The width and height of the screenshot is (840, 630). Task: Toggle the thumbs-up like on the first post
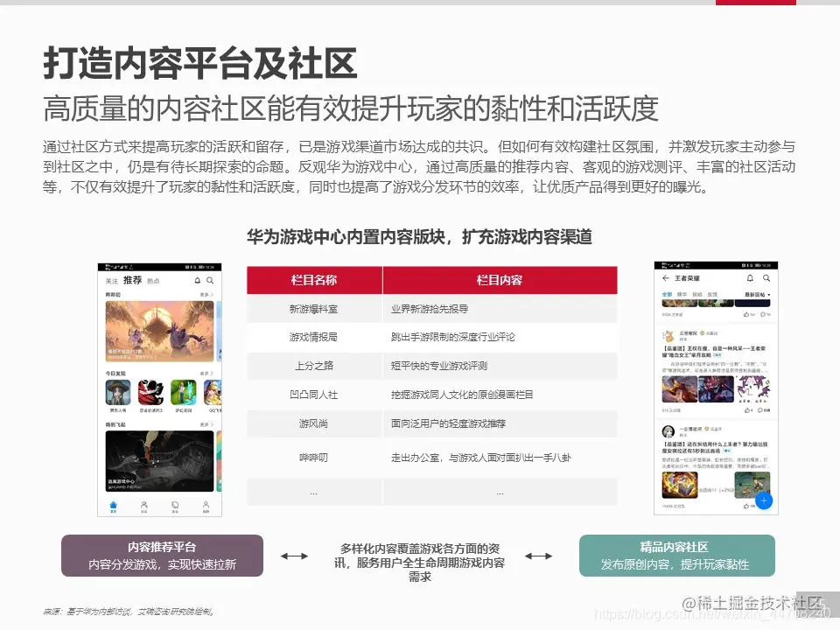(x=745, y=313)
